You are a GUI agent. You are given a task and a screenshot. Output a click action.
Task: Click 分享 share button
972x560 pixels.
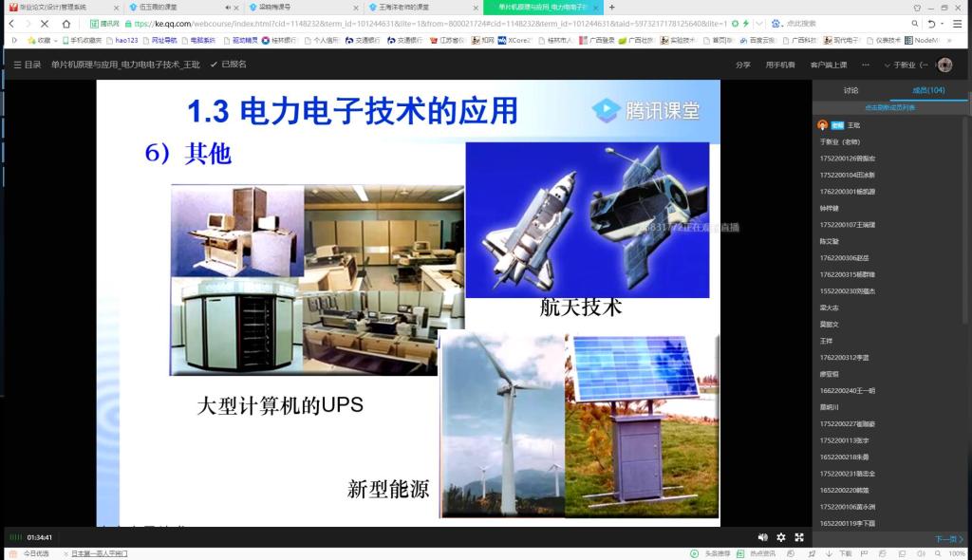(x=742, y=65)
